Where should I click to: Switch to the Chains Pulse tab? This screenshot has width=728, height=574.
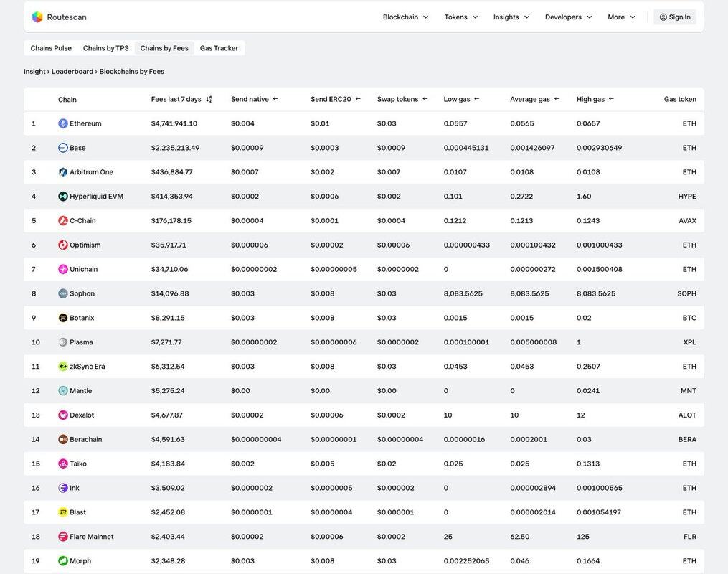coord(51,48)
